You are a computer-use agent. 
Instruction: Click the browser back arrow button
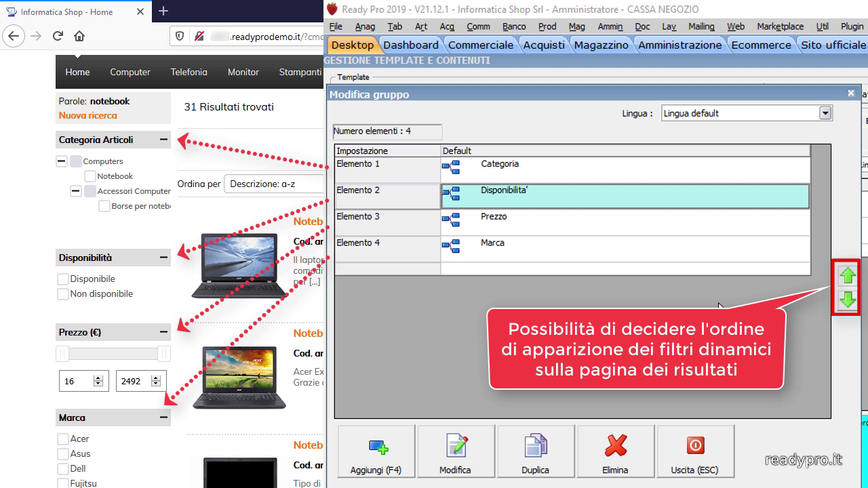pyautogui.click(x=14, y=36)
